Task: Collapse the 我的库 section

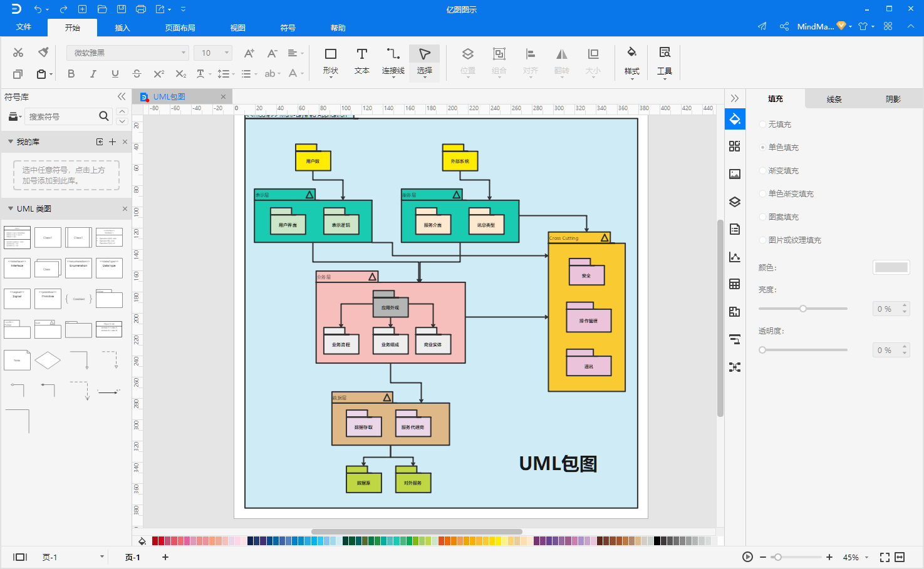Action: [x=11, y=141]
